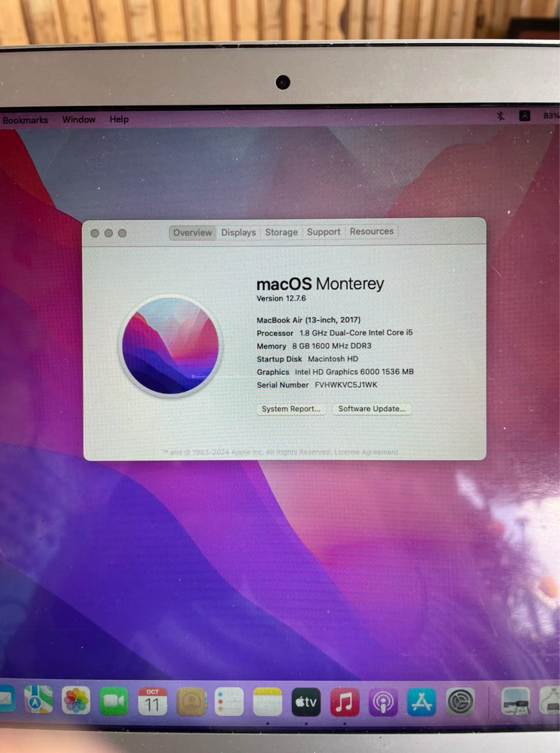Click the serial number FVHWKVC5J1WK
Screen dimensions: 560x753
tap(346, 385)
